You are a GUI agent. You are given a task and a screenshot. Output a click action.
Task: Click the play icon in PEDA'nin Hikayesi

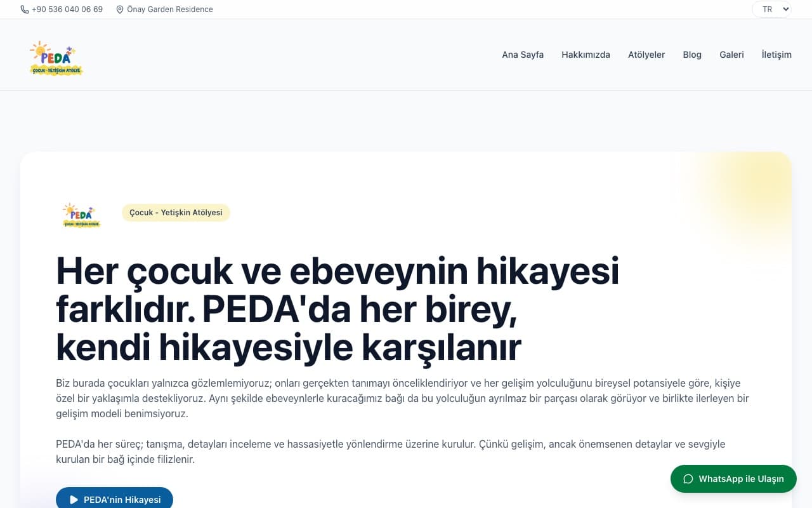pos(74,500)
